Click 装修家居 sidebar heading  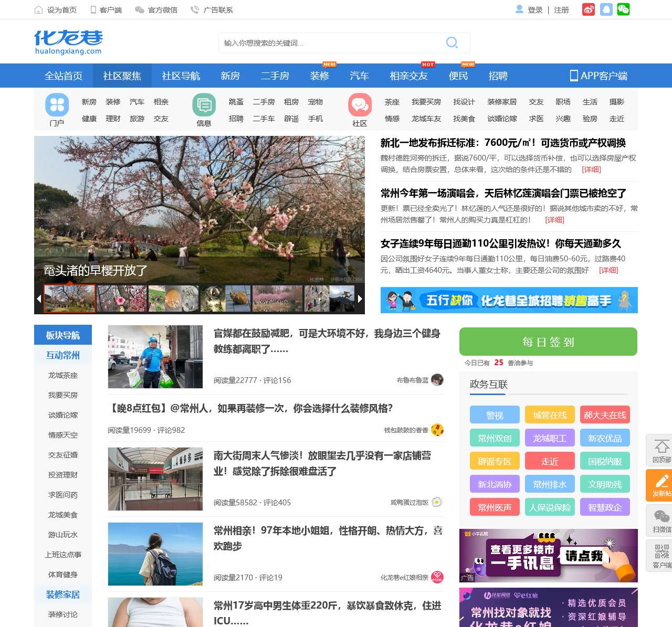coord(63,594)
